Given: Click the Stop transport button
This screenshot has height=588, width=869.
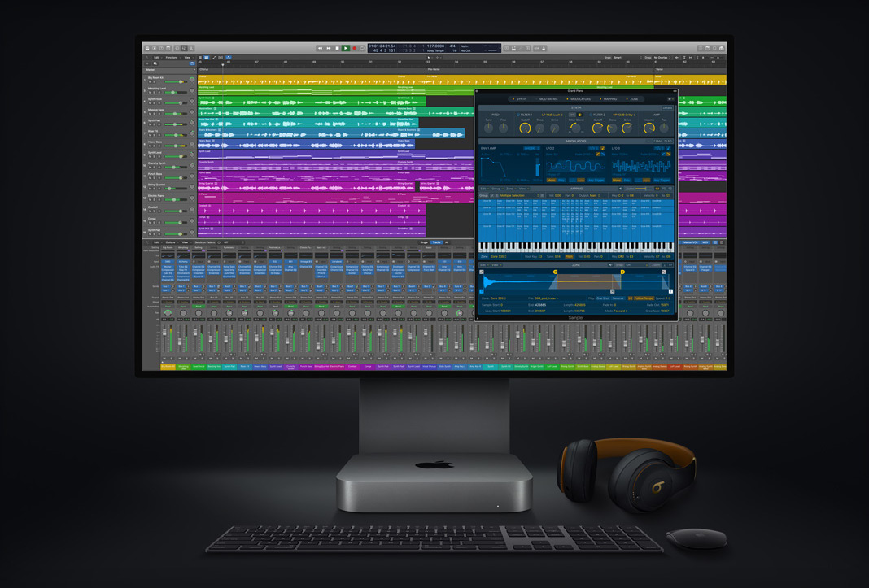Looking at the screenshot, I should click(338, 49).
